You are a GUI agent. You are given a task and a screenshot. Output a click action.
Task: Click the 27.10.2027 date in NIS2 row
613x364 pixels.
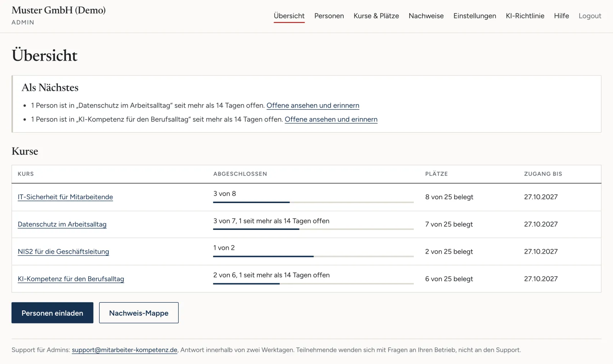pyautogui.click(x=541, y=251)
